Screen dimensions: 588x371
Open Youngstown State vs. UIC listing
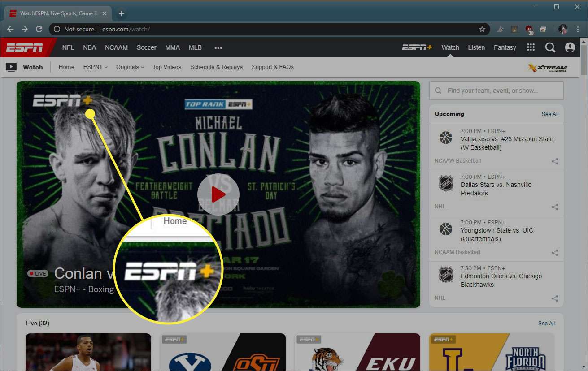pos(497,235)
